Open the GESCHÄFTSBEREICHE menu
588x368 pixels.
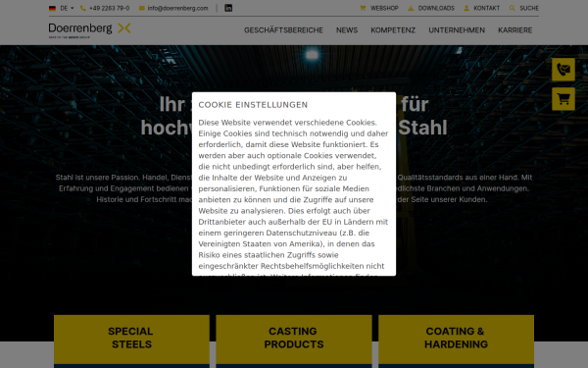pos(283,30)
